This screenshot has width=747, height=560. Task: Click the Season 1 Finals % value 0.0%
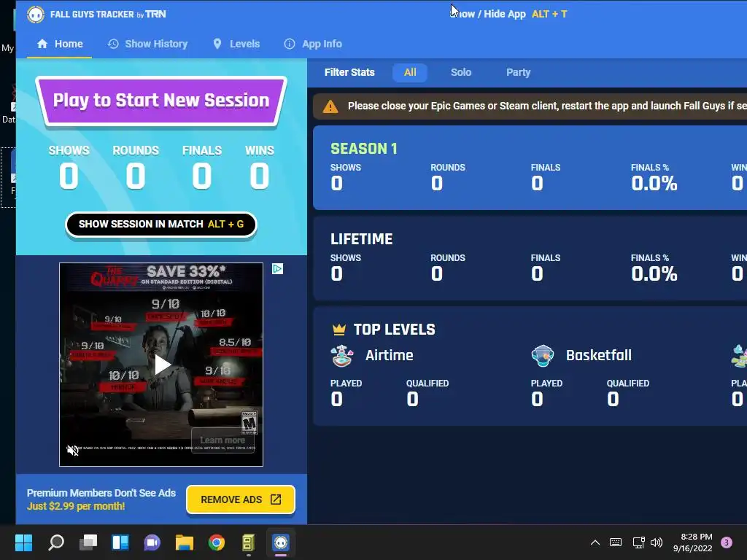tap(654, 183)
